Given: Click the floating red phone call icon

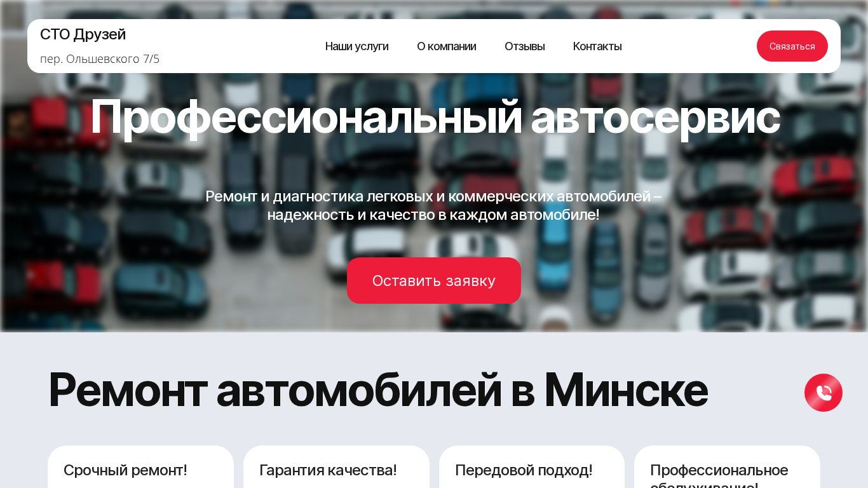Looking at the screenshot, I should click(823, 393).
